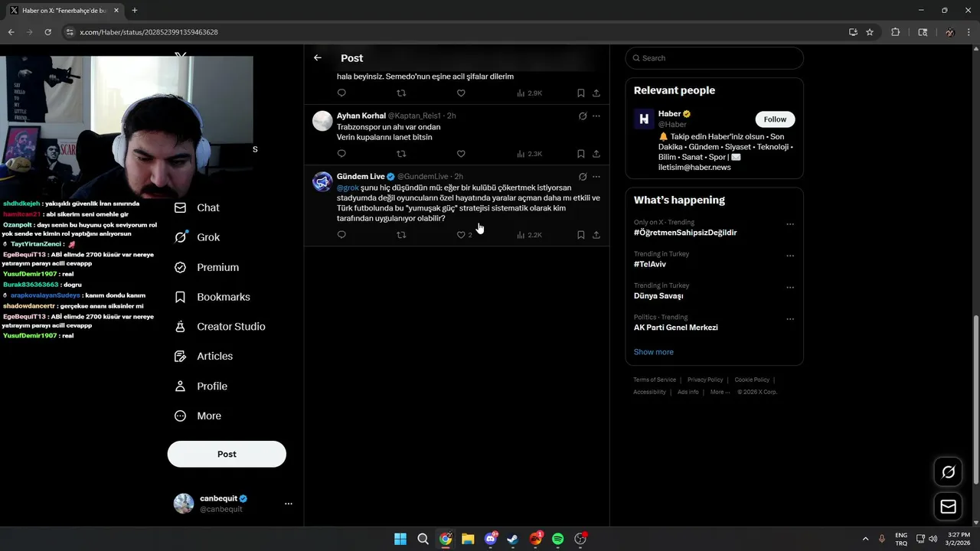Bookmark the post with 2.9K views
Screen dimensions: 980x551
(581, 93)
